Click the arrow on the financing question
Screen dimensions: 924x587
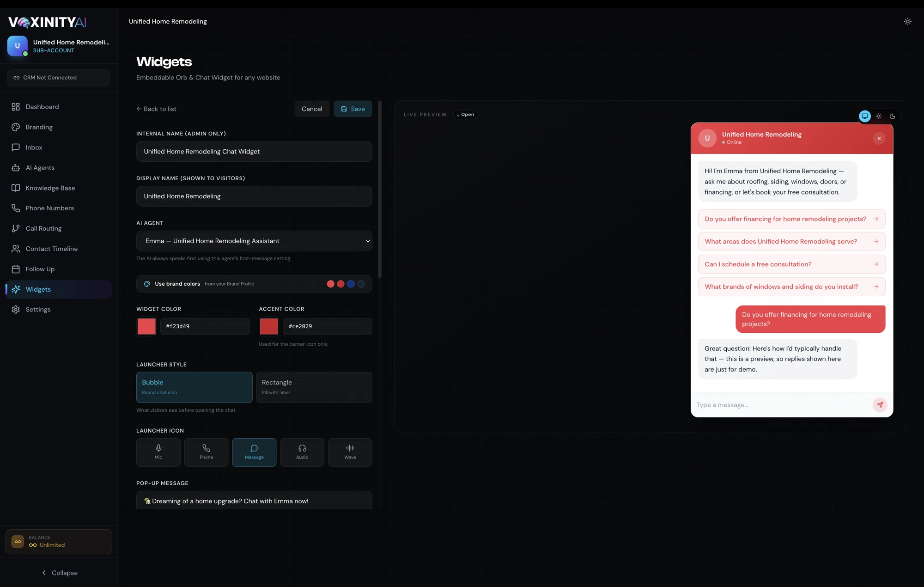875,219
